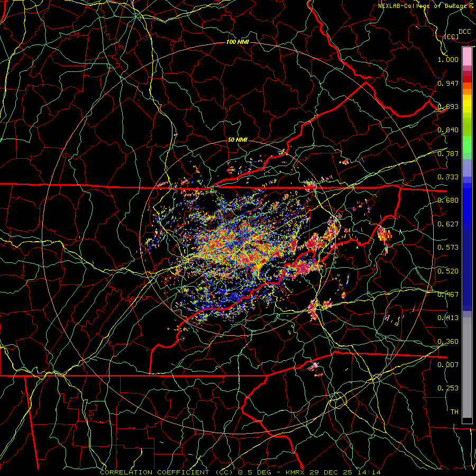476x476 pixels.
Task: Select the 0.253 legend value
Action: pyautogui.click(x=448, y=388)
